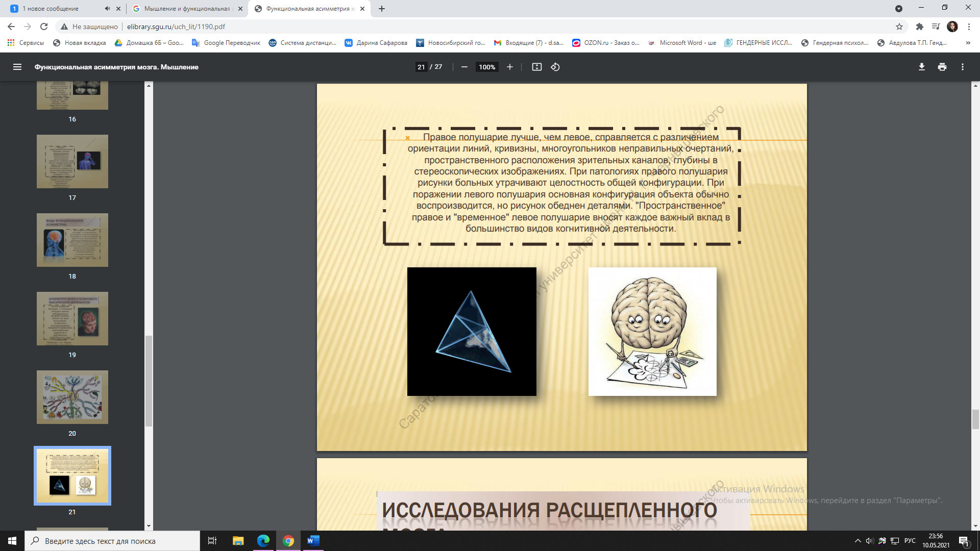Rotate the PDF counterclockwise
Viewport: 980px width, 551px height.
(555, 67)
